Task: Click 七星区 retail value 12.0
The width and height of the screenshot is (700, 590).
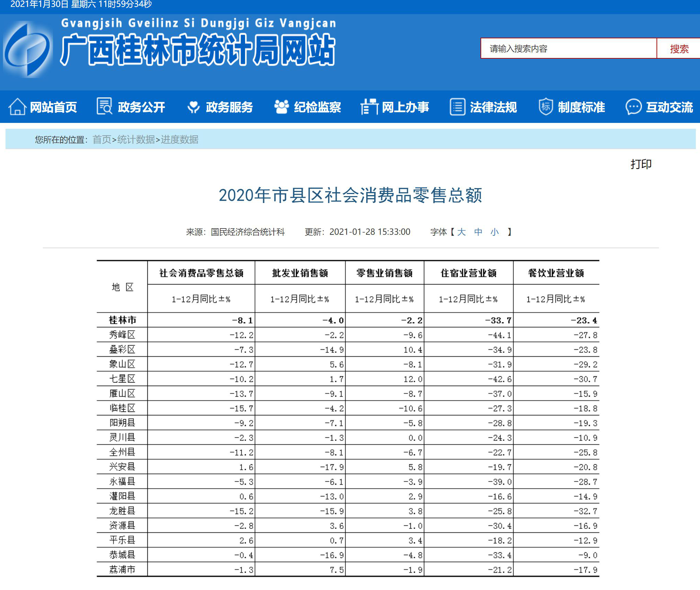Action: pos(413,379)
